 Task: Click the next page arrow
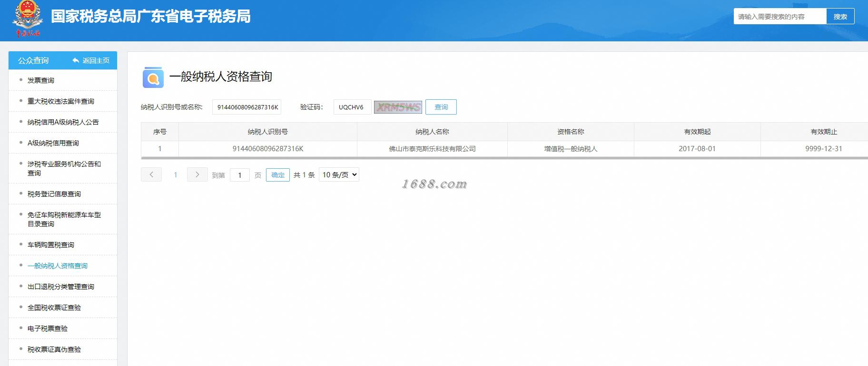pyautogui.click(x=197, y=175)
